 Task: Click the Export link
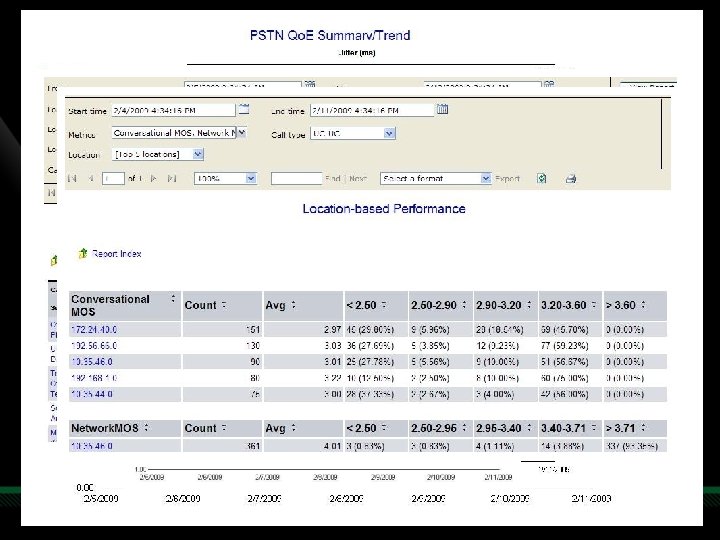pos(507,179)
